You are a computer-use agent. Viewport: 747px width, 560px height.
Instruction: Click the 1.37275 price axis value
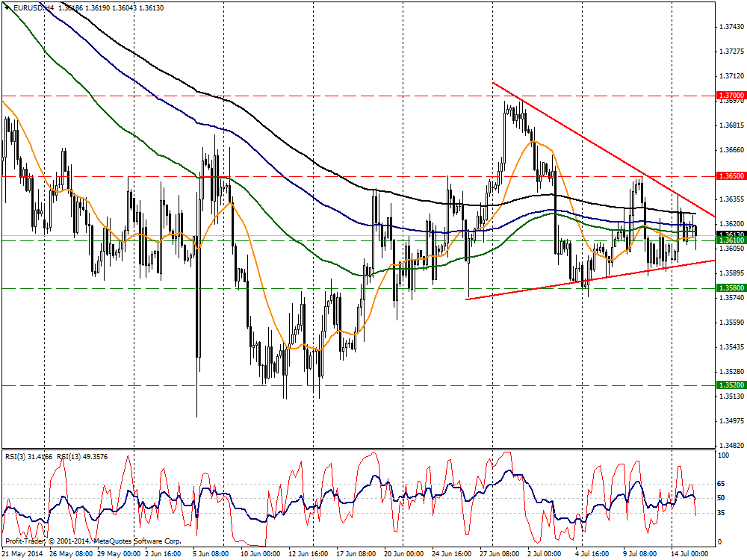tap(731, 51)
